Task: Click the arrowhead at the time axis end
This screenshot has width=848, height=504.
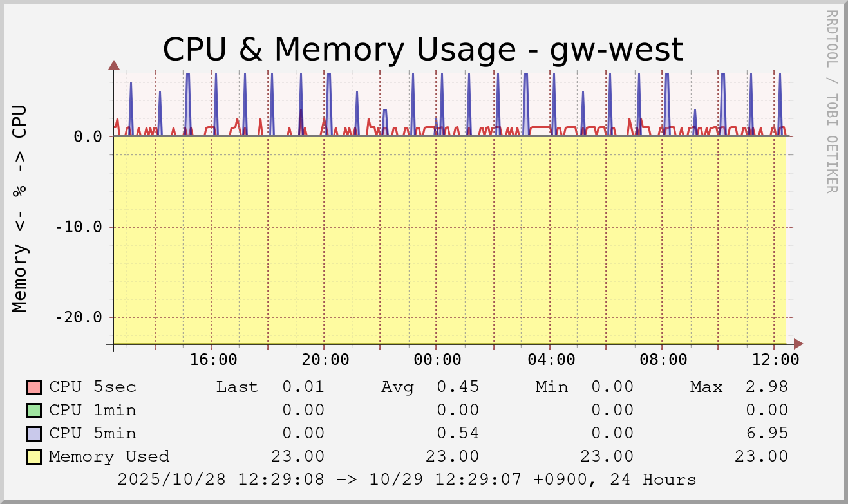Action: 798,344
